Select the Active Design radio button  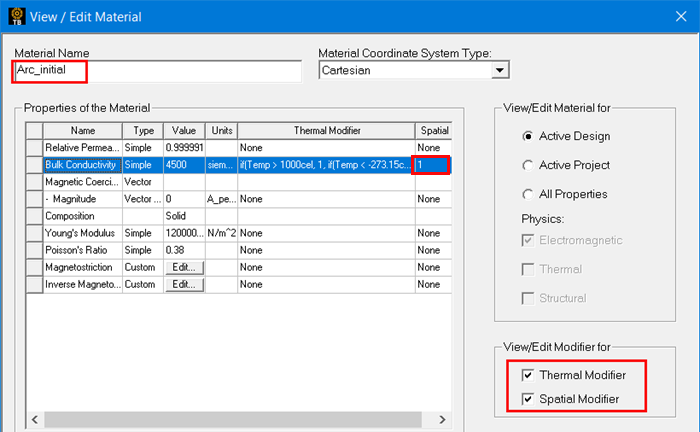(528, 136)
